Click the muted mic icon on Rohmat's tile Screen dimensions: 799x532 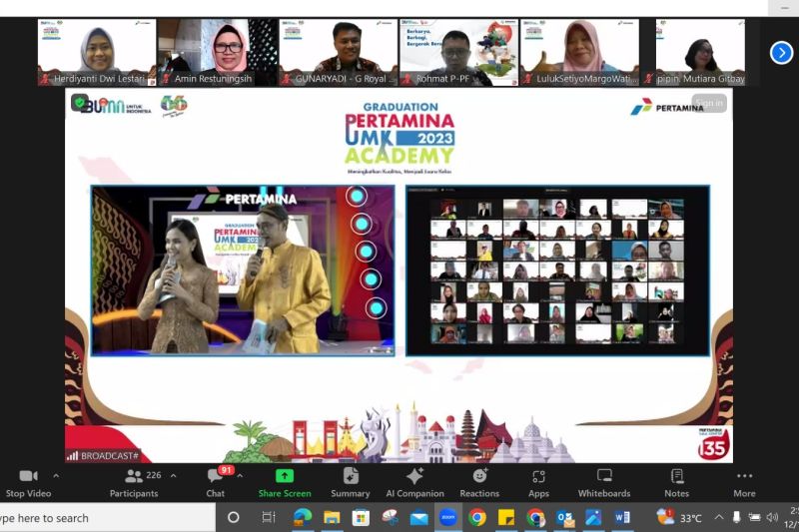(x=407, y=79)
